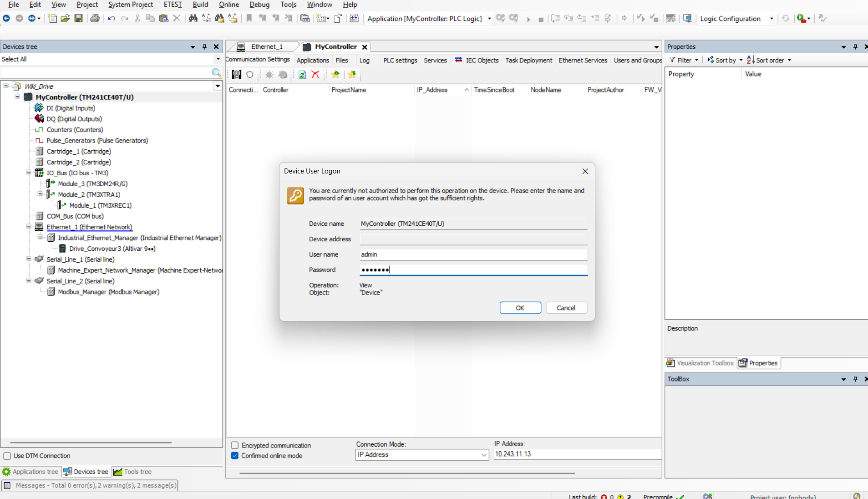Click the Print icon in toolbar

95,18
